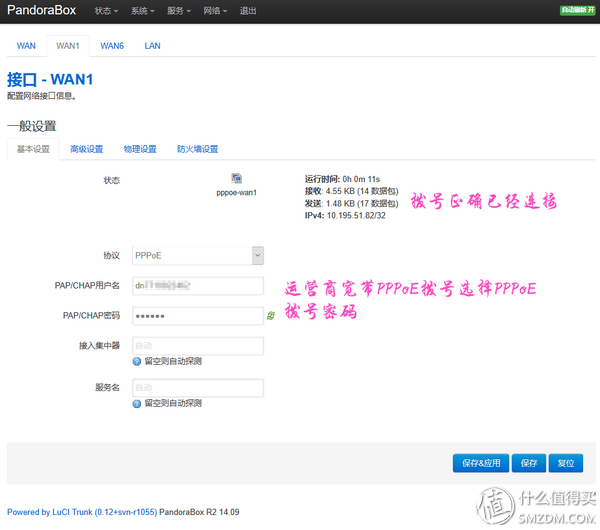Click the PandoraBox R2 14.09 version text

pyautogui.click(x=199, y=512)
